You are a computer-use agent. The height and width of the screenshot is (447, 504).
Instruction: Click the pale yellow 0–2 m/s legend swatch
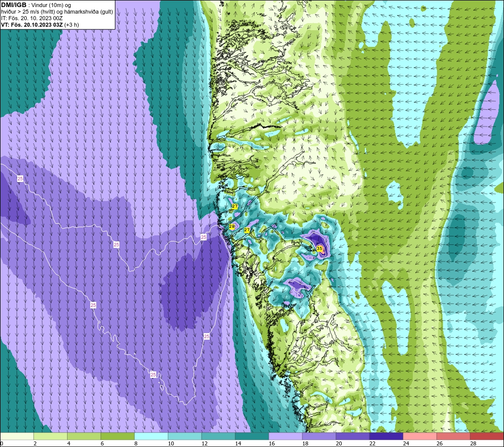17,436
